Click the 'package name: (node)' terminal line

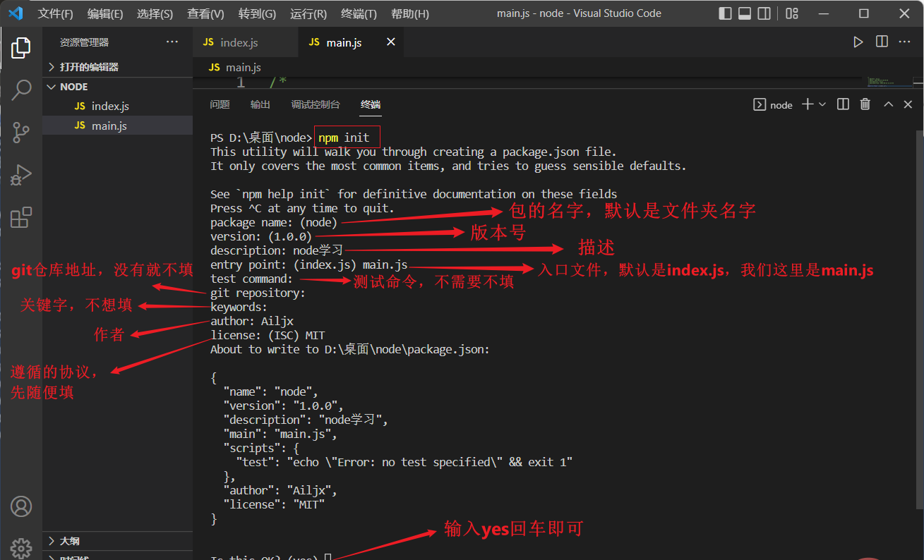(x=274, y=222)
